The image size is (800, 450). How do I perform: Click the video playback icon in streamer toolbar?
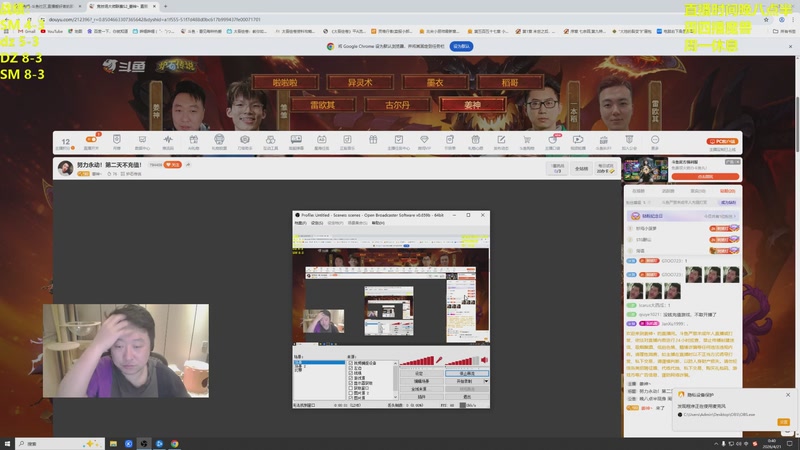point(578,139)
